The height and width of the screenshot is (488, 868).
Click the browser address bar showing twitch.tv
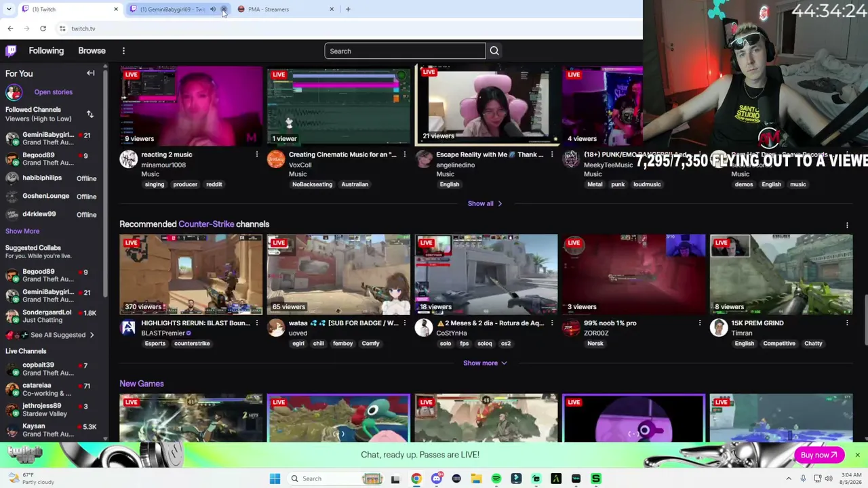coord(346,28)
